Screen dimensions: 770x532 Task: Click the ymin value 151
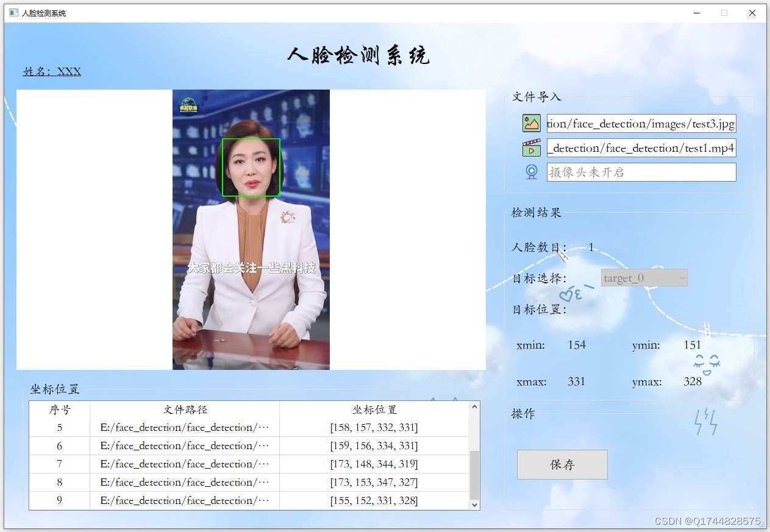pos(692,345)
